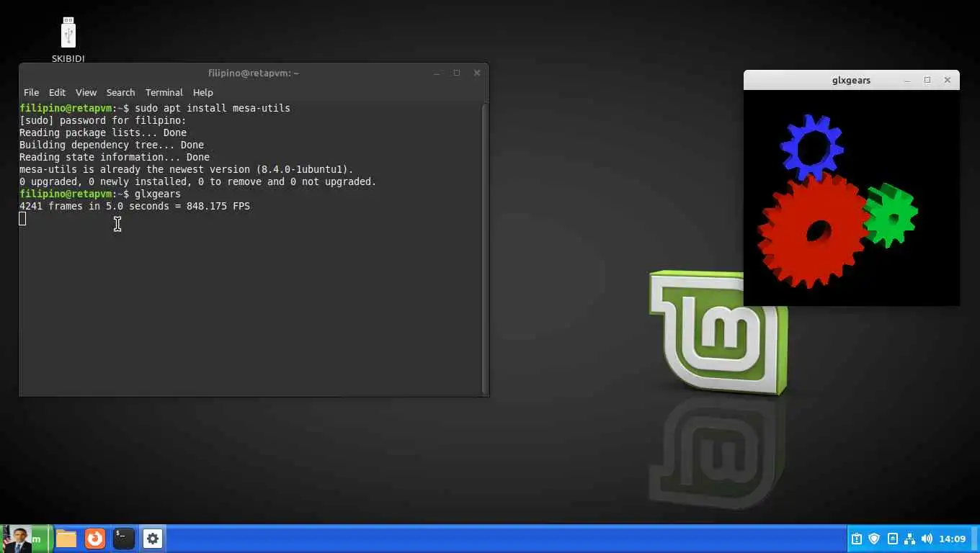Open the Linux Mint start menu button
Viewport: 980px width, 553px height.
(x=26, y=539)
